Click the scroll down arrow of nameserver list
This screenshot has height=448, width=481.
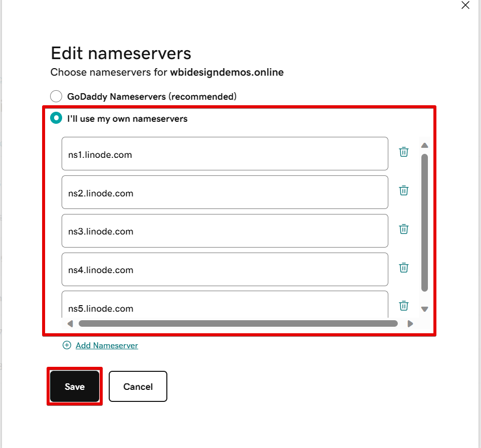pyautogui.click(x=424, y=309)
